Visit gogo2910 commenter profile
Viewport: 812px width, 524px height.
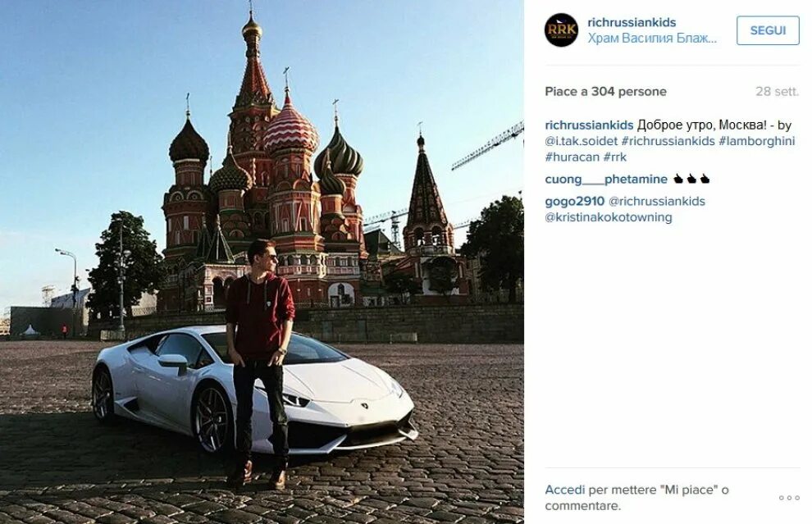click(x=574, y=202)
